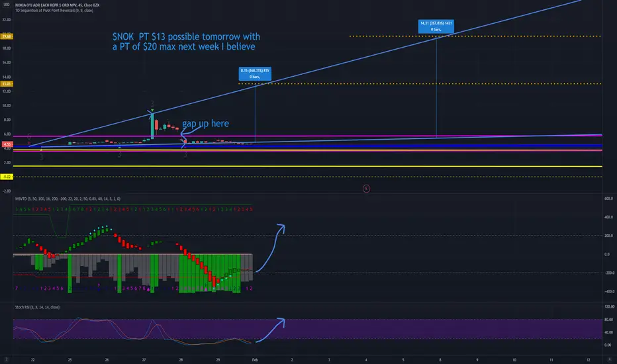This screenshot has height=364, width=617.
Task: Click the 19.68 orange price label
Action: tap(7, 36)
